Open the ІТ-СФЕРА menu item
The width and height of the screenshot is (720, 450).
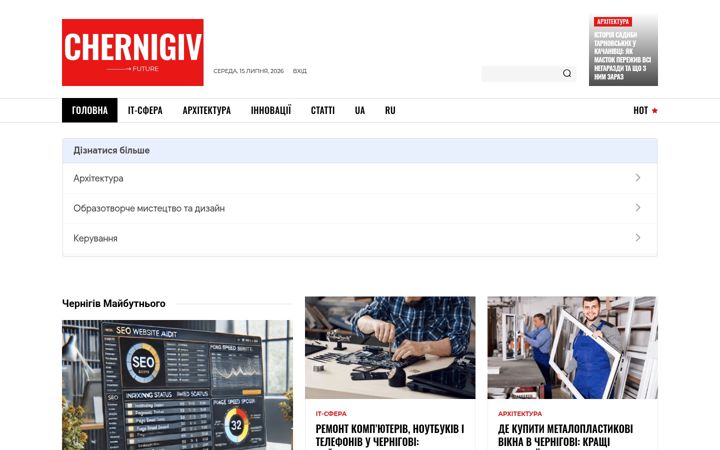pyautogui.click(x=145, y=110)
